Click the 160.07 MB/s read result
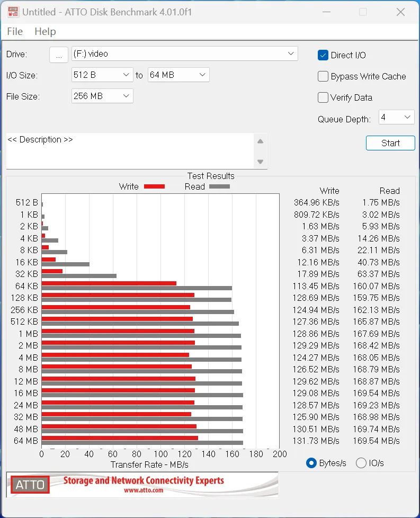 [x=377, y=286]
